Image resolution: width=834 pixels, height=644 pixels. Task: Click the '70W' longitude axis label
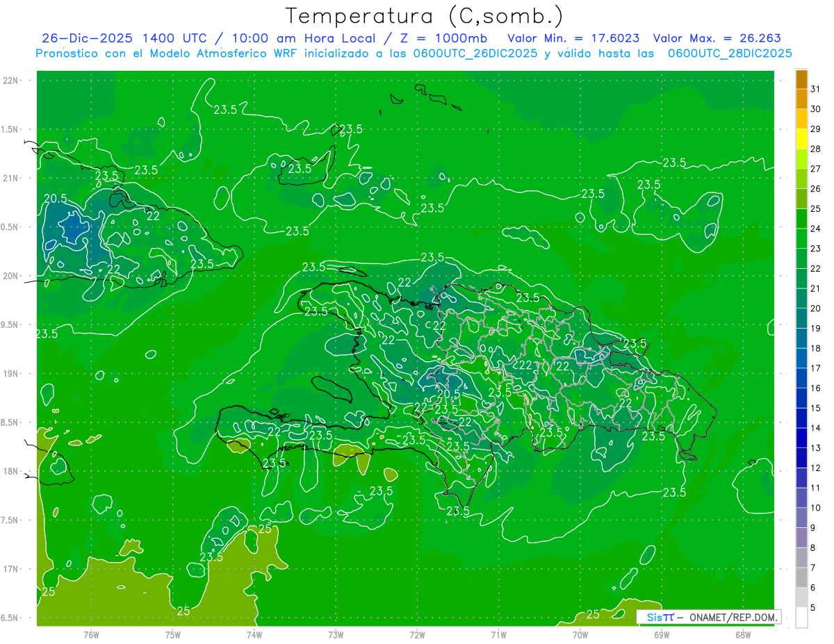[580, 634]
